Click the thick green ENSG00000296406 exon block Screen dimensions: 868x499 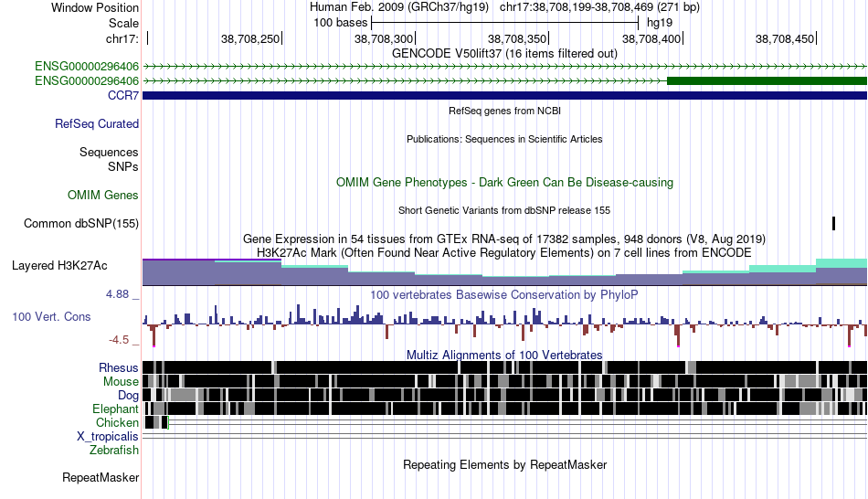pos(767,80)
